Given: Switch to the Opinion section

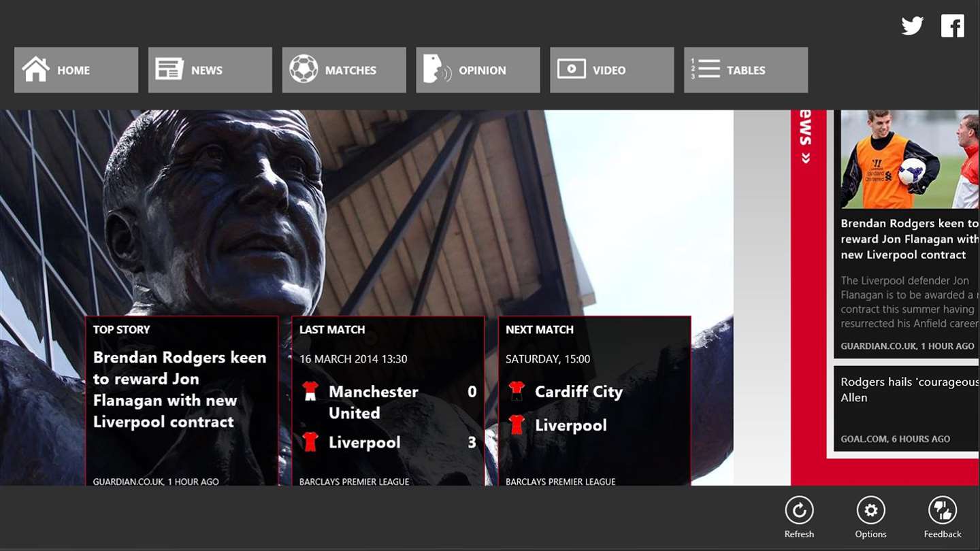Looking at the screenshot, I should (x=478, y=70).
